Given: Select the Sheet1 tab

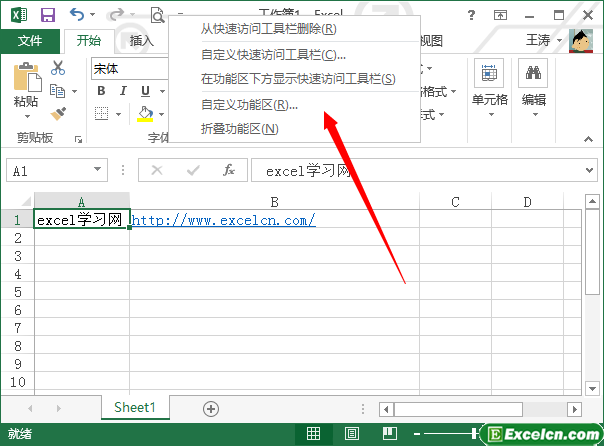Looking at the screenshot, I should [x=135, y=407].
